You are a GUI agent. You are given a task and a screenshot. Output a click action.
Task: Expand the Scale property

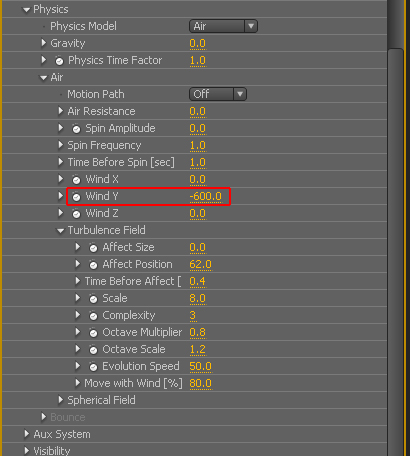click(77, 298)
